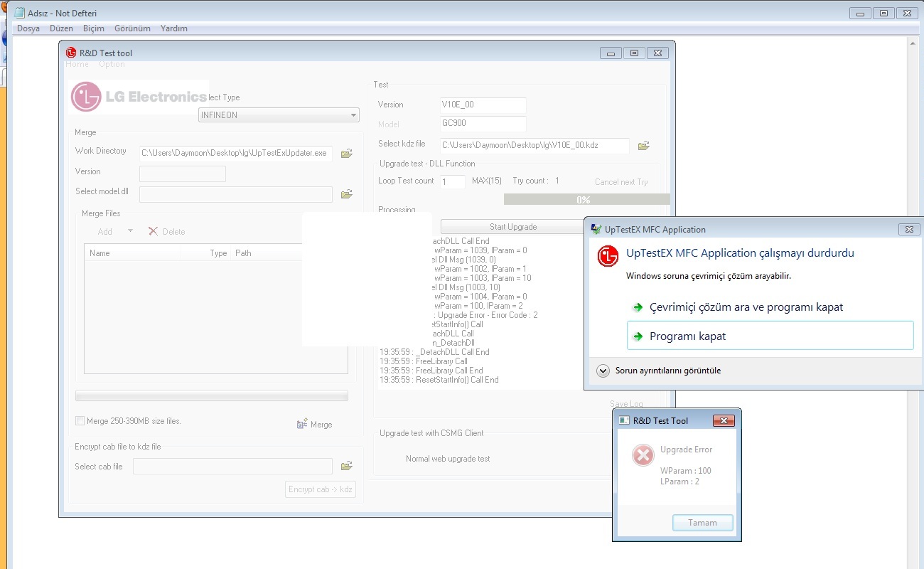Click the Type column header

point(206,253)
